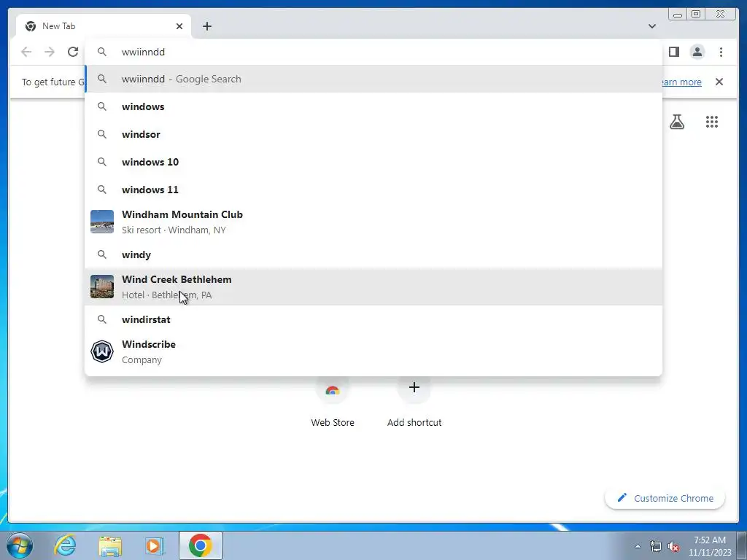
Task: Open Windows Media Player from the taskbar
Action: pos(154,545)
